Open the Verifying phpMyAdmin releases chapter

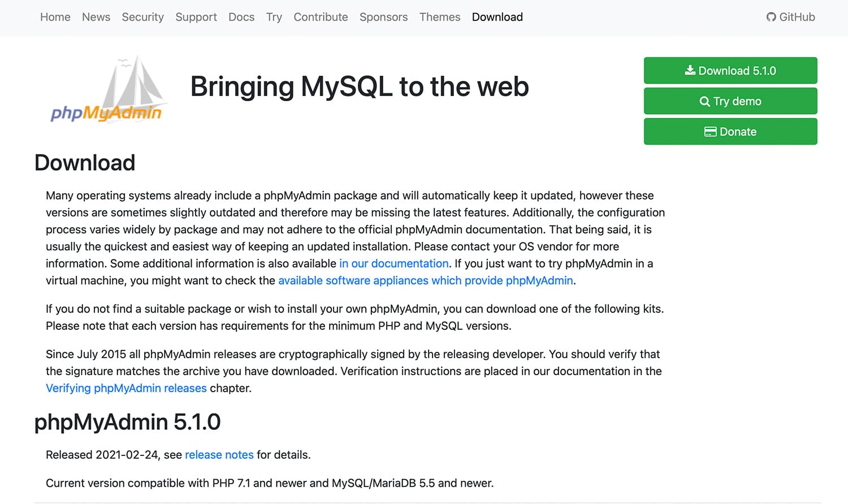(126, 388)
